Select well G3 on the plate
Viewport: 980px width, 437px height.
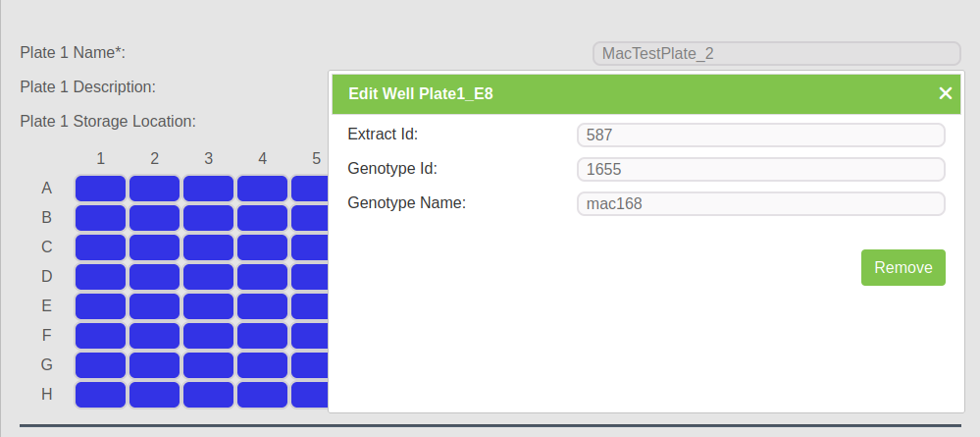pos(208,365)
